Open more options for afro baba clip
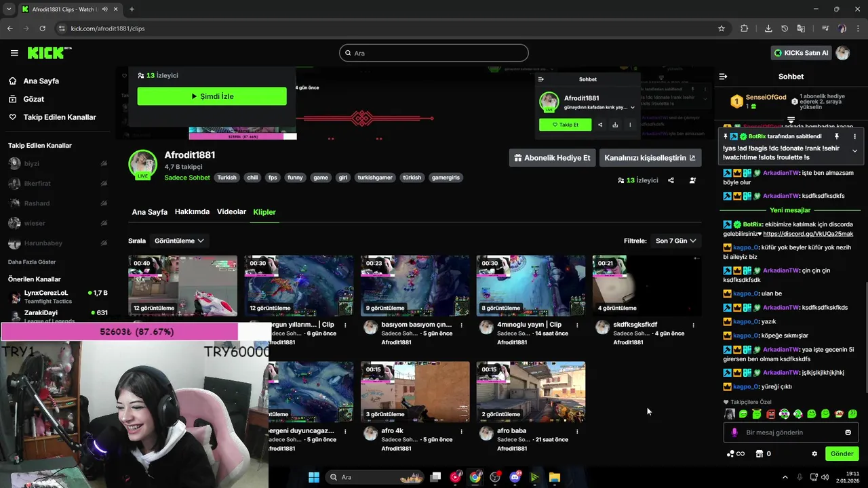This screenshot has width=868, height=488. (577, 431)
